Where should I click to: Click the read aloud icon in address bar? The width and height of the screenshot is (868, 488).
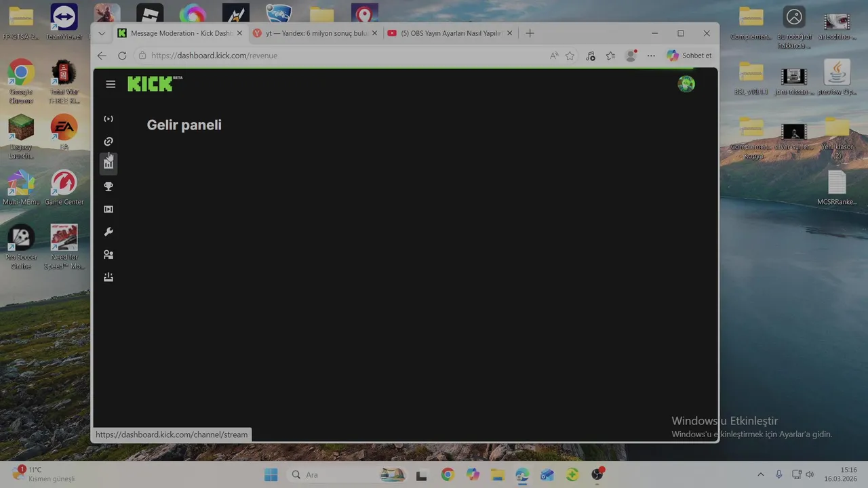(554, 56)
